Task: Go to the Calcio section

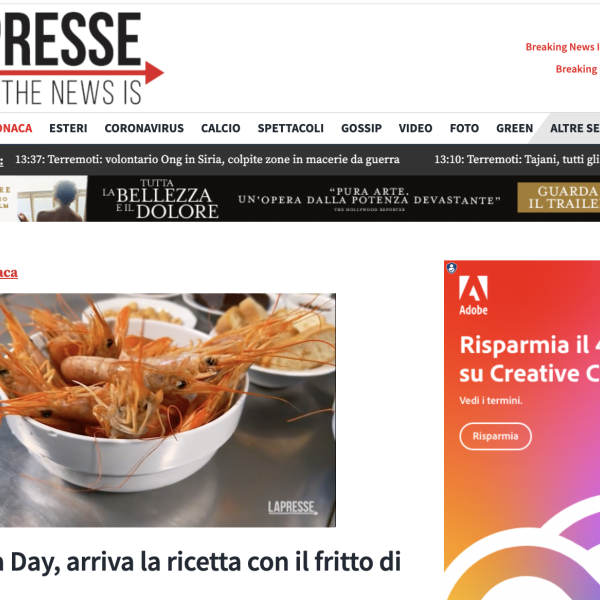Action: tap(221, 128)
